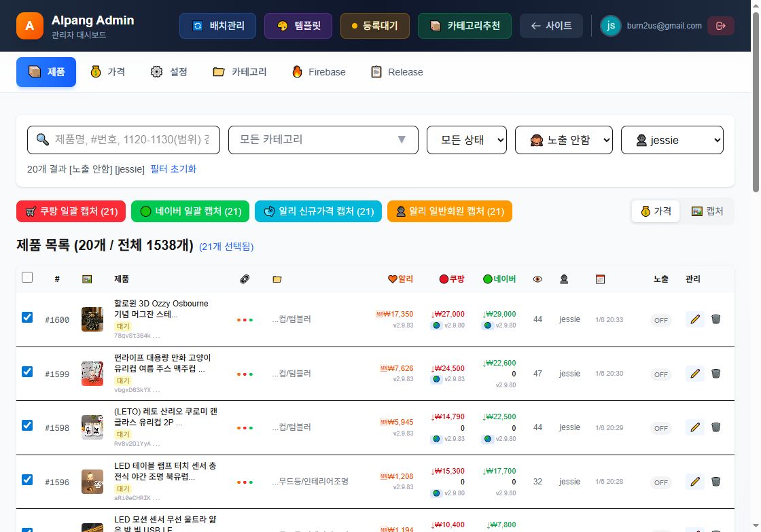Uncheck the row checkbox for product #1598
The height and width of the screenshot is (532, 761).
[x=27, y=425]
